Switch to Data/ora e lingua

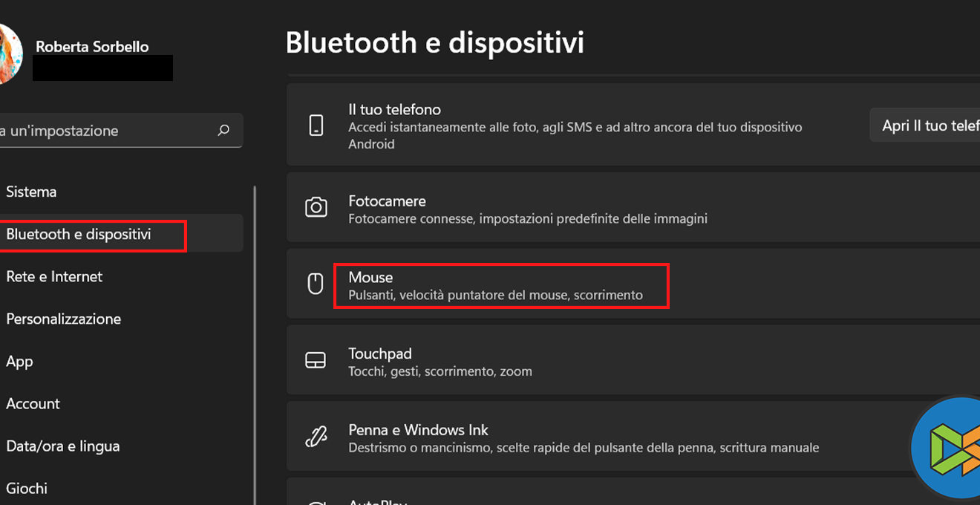[63, 446]
